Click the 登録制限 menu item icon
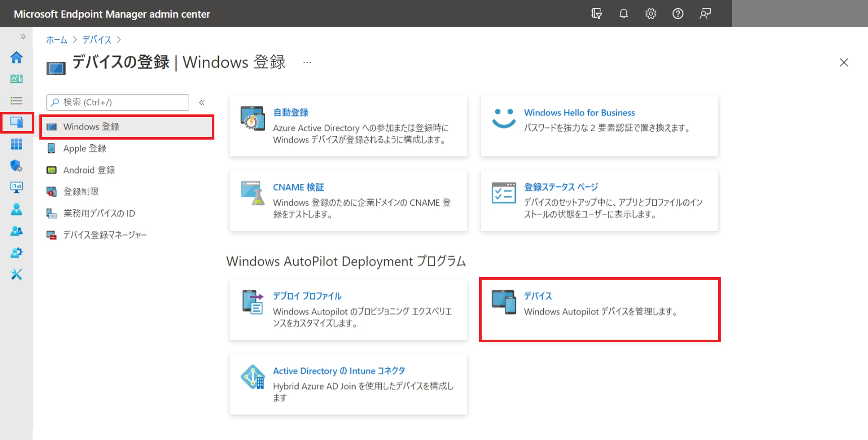Image resolution: width=868 pixels, height=440 pixels. (51, 192)
